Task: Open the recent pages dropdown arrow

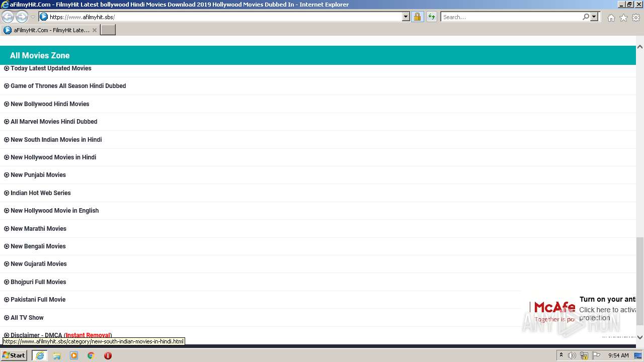Action: tap(33, 17)
